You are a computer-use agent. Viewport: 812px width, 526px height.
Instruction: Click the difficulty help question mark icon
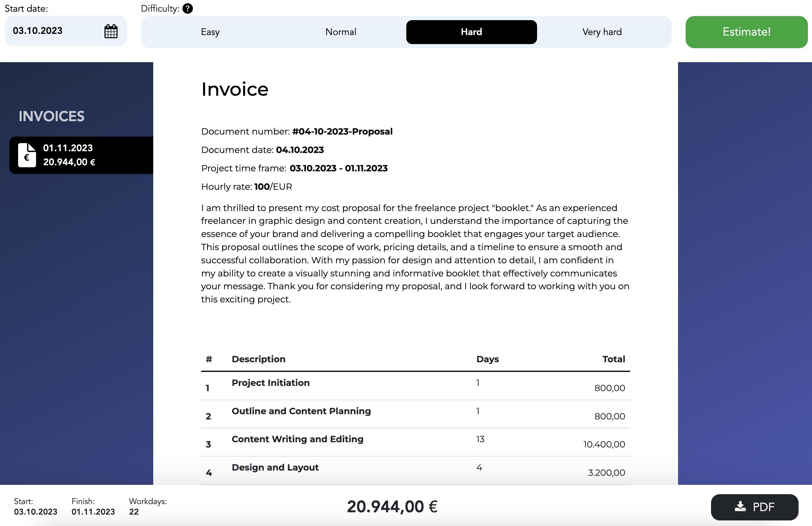point(187,8)
